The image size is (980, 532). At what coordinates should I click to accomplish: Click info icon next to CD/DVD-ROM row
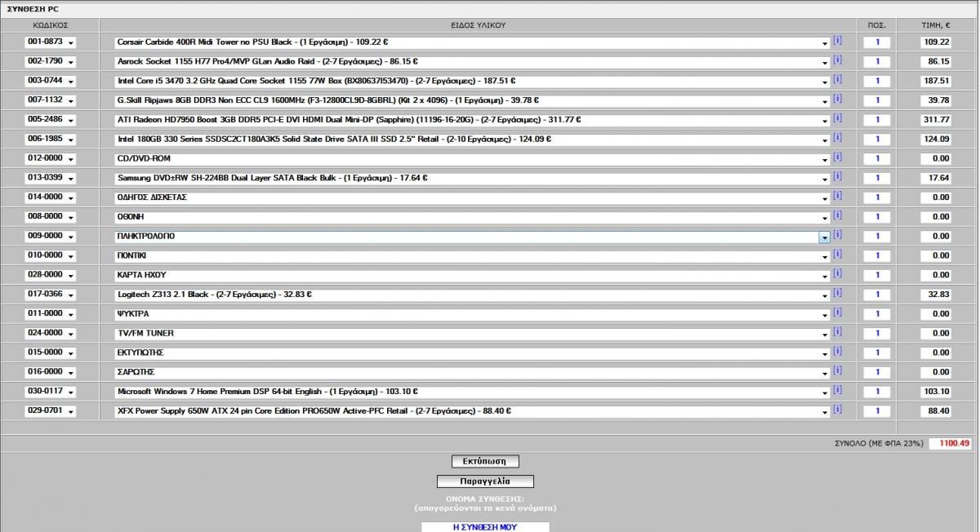point(838,157)
